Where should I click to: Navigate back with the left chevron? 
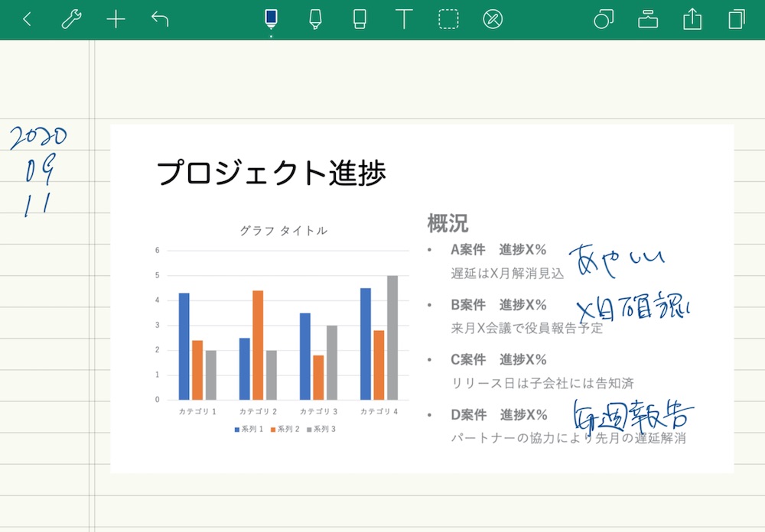pyautogui.click(x=27, y=18)
